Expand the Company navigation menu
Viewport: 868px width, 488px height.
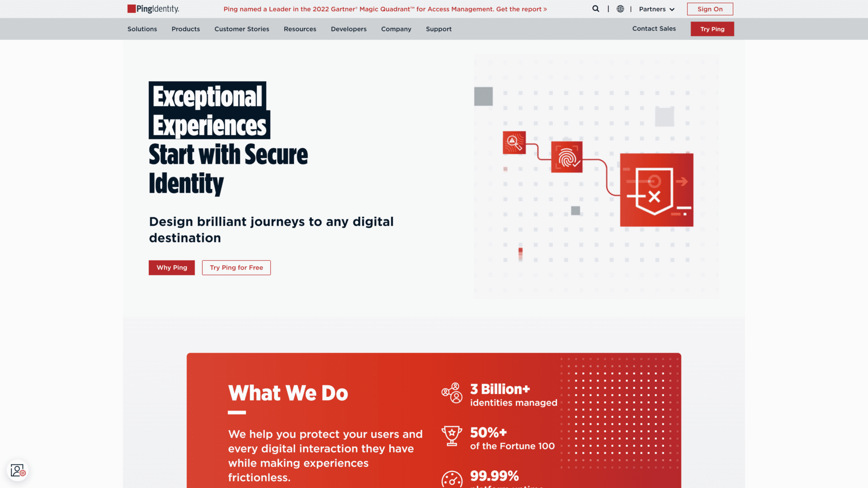396,28
